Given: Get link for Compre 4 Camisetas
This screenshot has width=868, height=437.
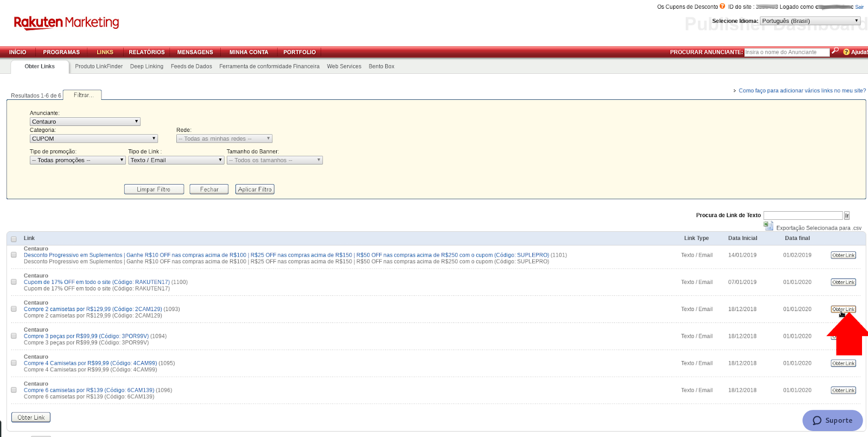Looking at the screenshot, I should (844, 363).
